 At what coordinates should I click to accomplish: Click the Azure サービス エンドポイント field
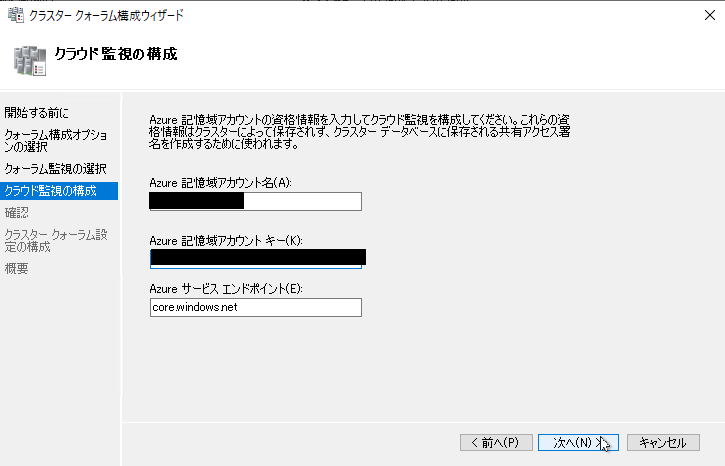click(x=255, y=307)
